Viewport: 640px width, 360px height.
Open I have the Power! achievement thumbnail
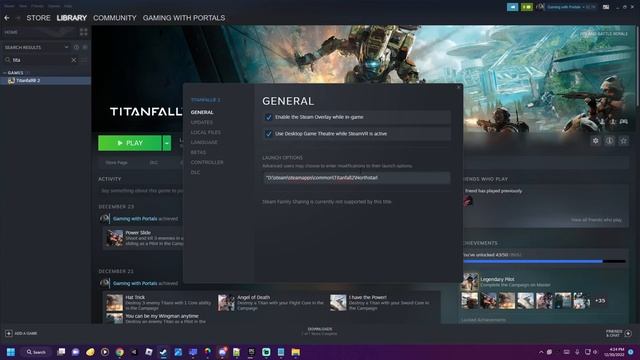tap(338, 303)
